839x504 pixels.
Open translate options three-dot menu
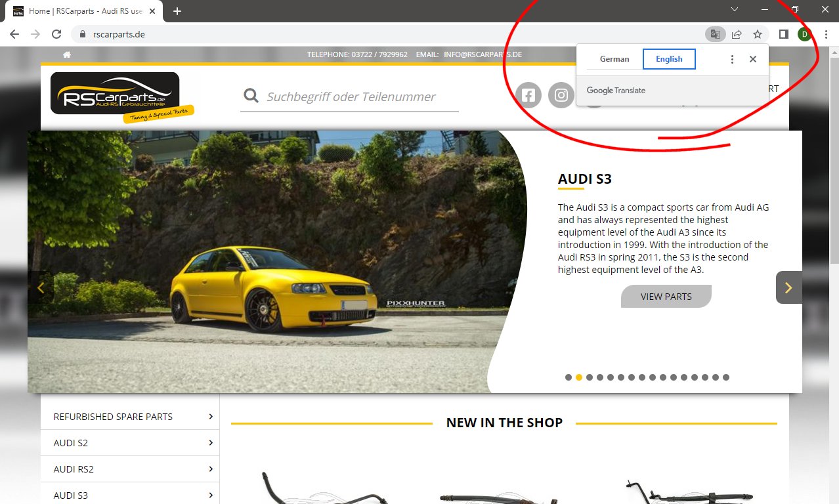732,59
